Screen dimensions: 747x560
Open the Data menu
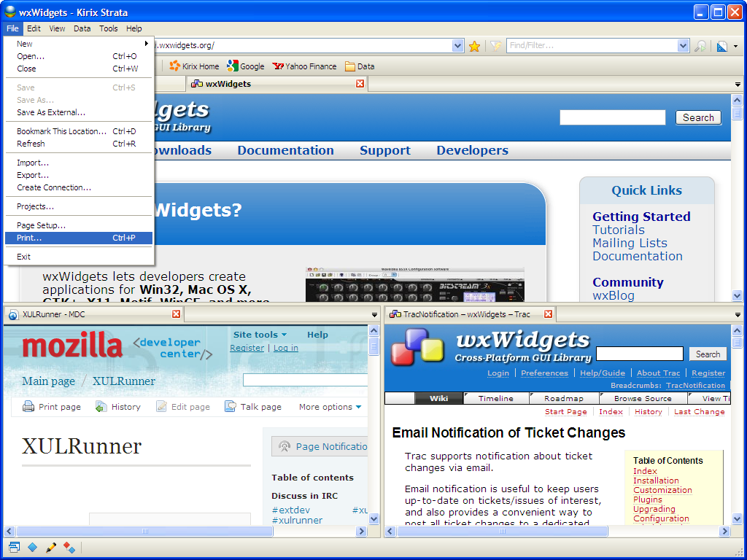click(x=82, y=28)
